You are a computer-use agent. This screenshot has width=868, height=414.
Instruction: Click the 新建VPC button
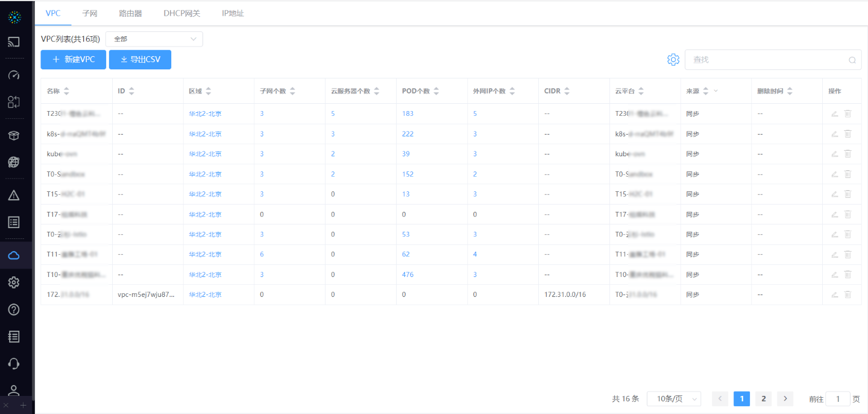click(x=74, y=60)
